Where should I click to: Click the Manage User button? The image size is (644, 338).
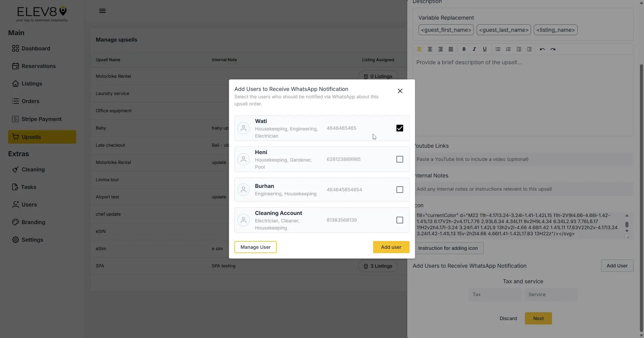pos(255,247)
